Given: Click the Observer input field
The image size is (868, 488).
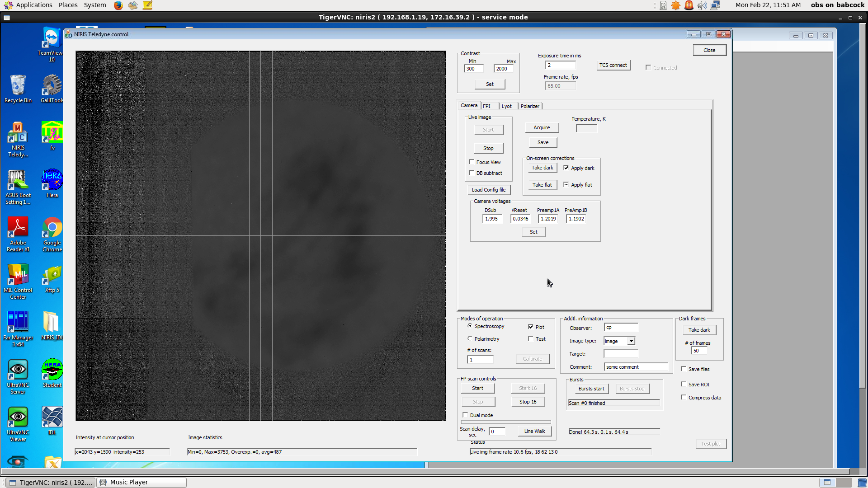Looking at the screenshot, I should coord(621,328).
